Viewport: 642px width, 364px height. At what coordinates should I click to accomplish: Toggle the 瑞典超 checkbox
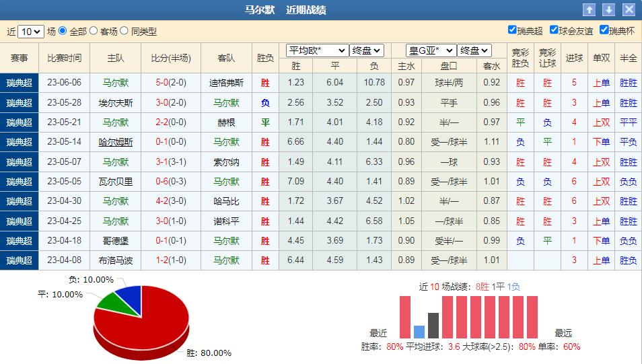512,30
